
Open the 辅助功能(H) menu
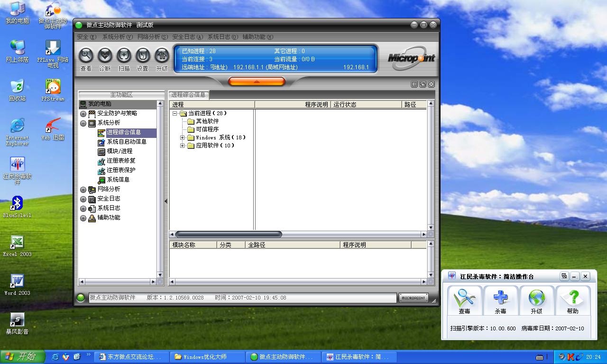pyautogui.click(x=258, y=37)
